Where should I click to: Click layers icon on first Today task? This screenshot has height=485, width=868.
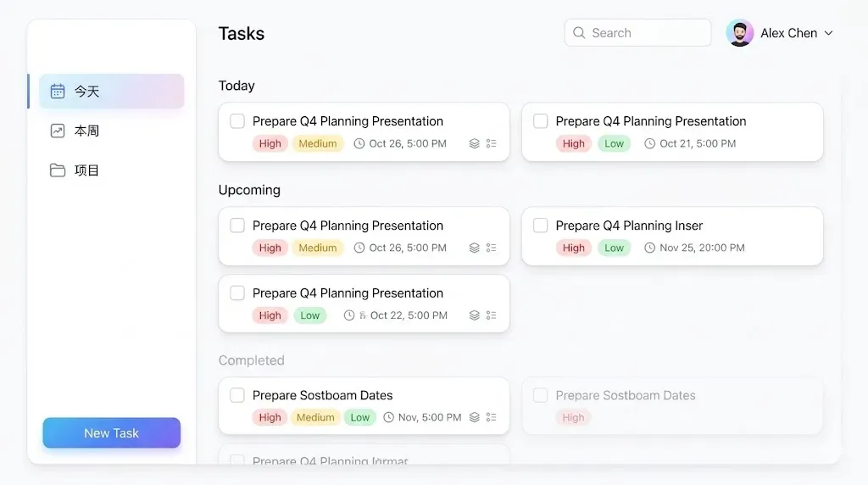coord(475,143)
